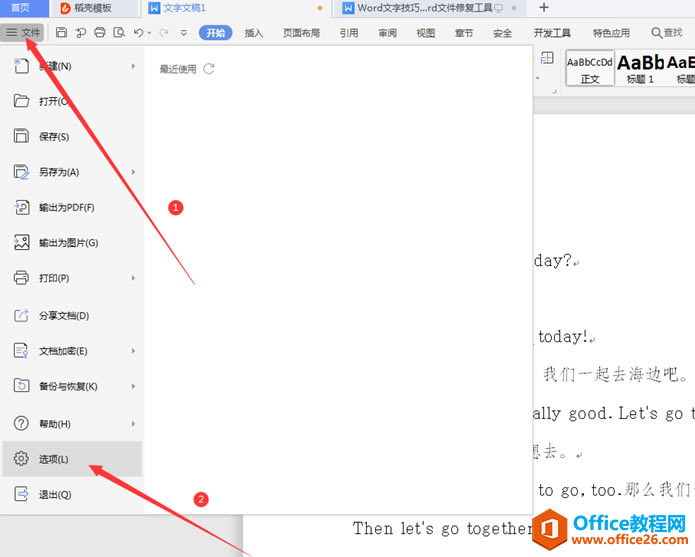695x557 pixels.
Task: Click the help question mark icon
Action: point(21,423)
